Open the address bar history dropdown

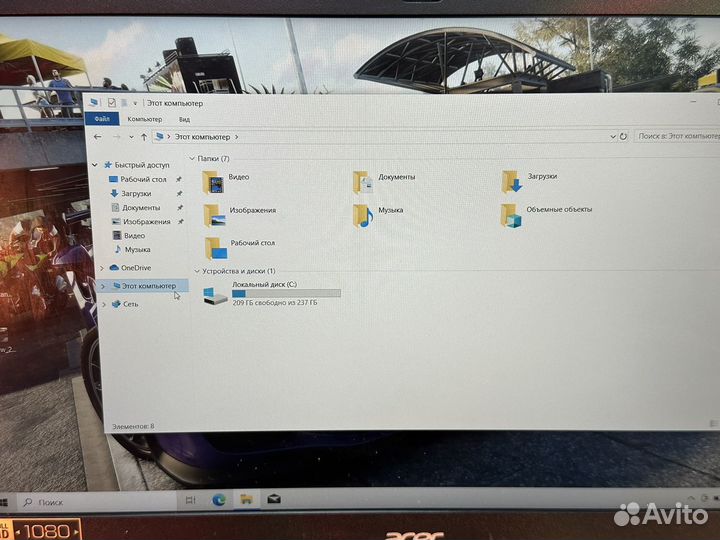(613, 136)
